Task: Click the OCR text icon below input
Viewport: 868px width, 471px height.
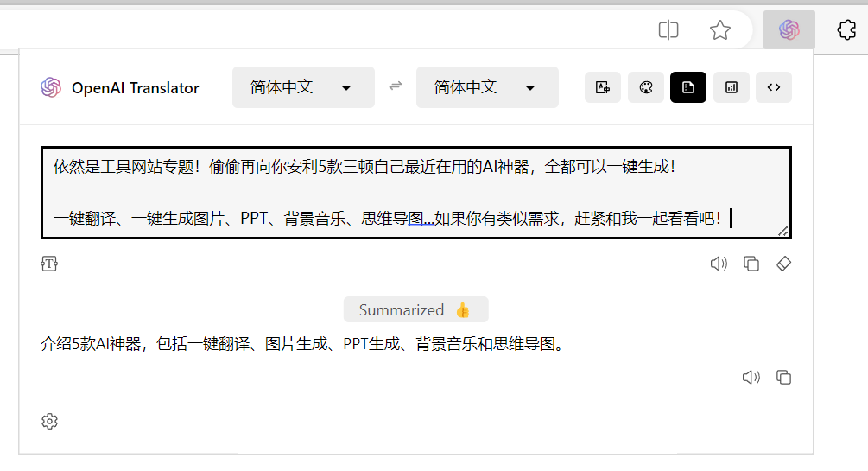Action: 49,264
